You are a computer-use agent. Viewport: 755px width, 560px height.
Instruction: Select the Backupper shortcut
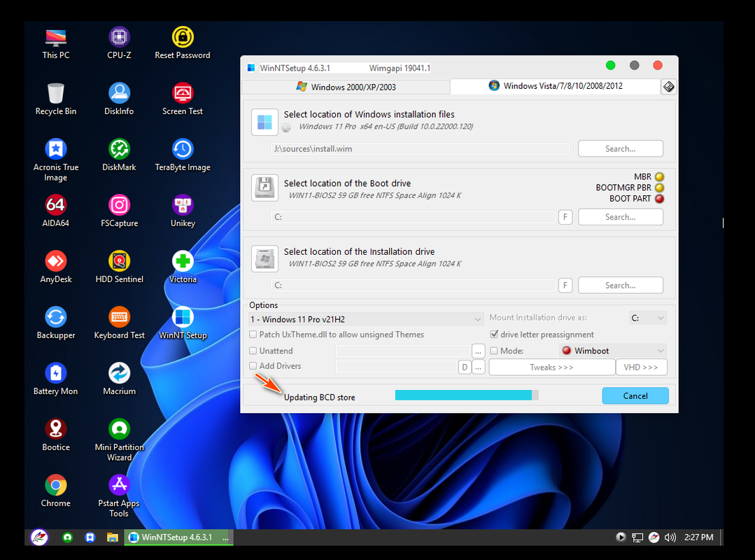pos(56,323)
